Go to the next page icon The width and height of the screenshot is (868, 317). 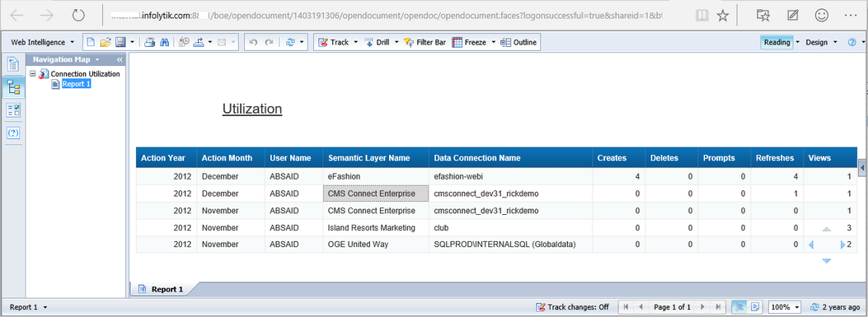[x=702, y=307]
